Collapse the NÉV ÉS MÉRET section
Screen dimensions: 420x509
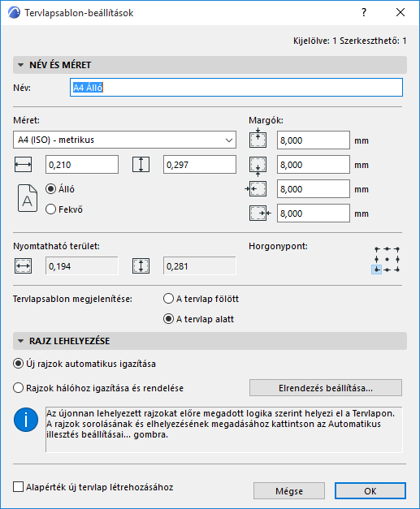21,65
